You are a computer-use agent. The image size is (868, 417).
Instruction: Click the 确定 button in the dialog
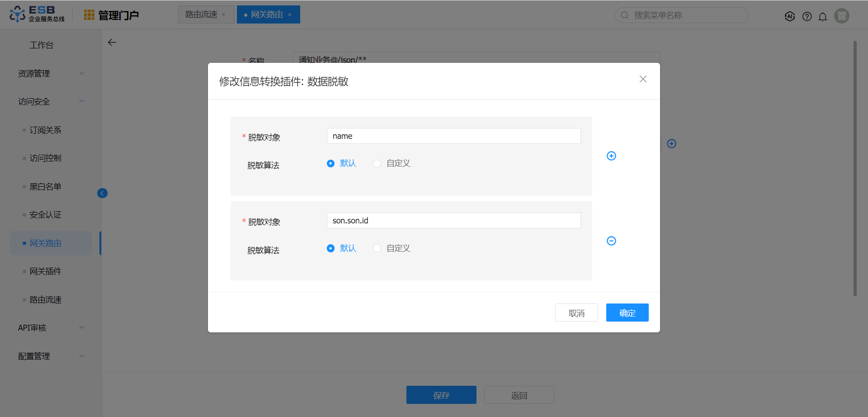627,313
